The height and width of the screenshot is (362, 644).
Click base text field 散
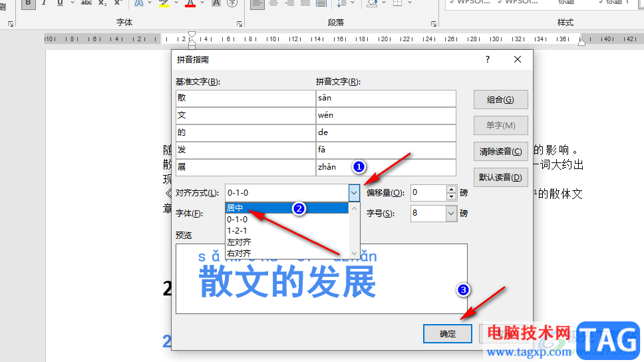point(245,98)
